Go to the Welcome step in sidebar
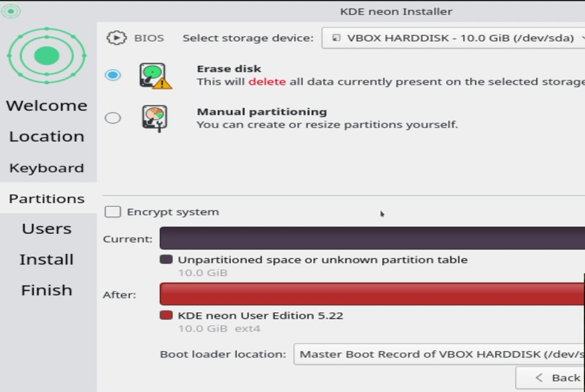Viewport: 585px width, 392px height. click(47, 106)
